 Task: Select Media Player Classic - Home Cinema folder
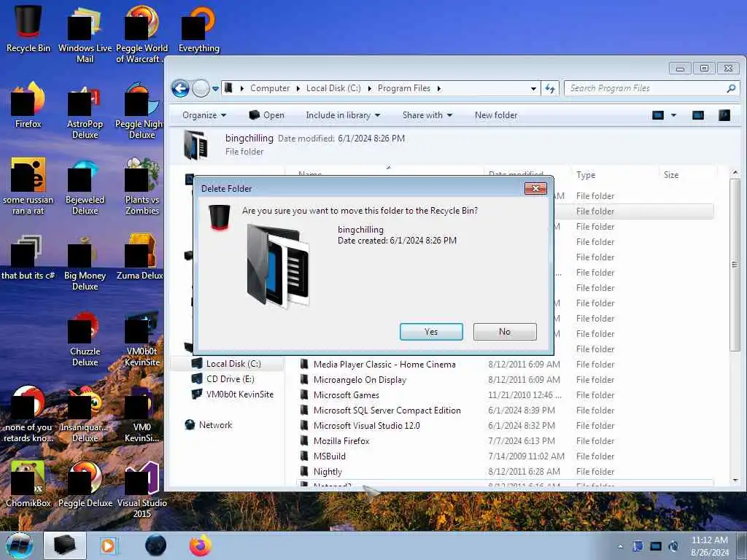coord(384,365)
